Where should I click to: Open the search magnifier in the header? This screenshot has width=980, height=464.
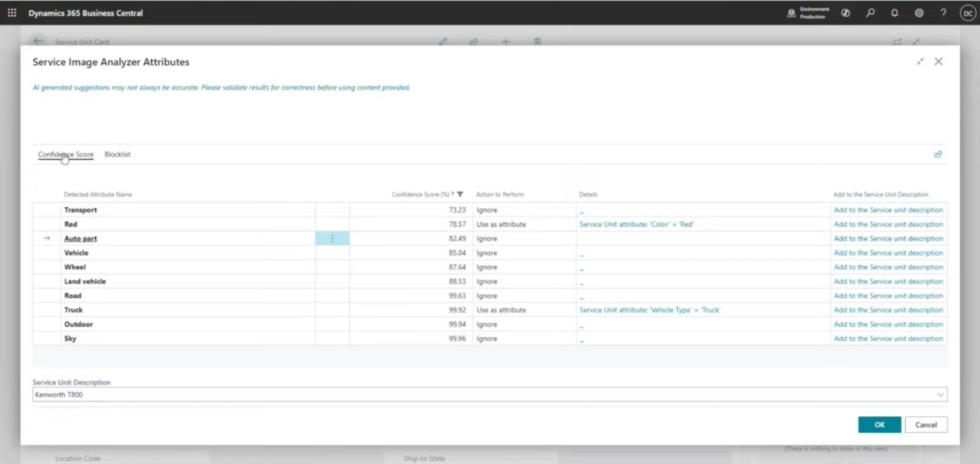click(870, 12)
